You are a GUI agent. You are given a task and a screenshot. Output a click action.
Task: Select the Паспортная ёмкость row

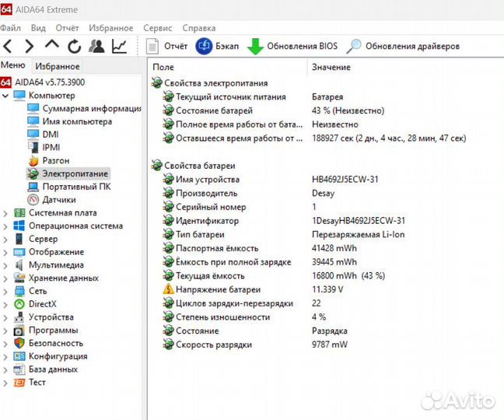260,248
